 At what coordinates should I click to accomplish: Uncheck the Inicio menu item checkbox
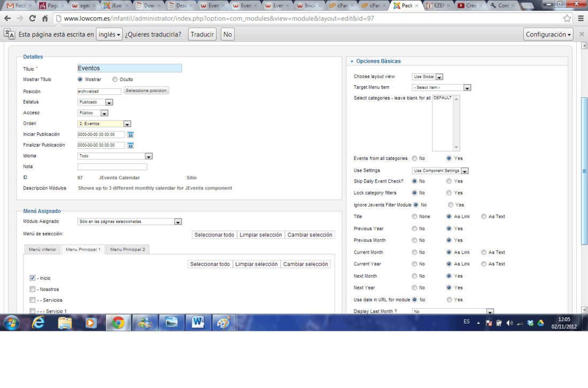(x=32, y=278)
